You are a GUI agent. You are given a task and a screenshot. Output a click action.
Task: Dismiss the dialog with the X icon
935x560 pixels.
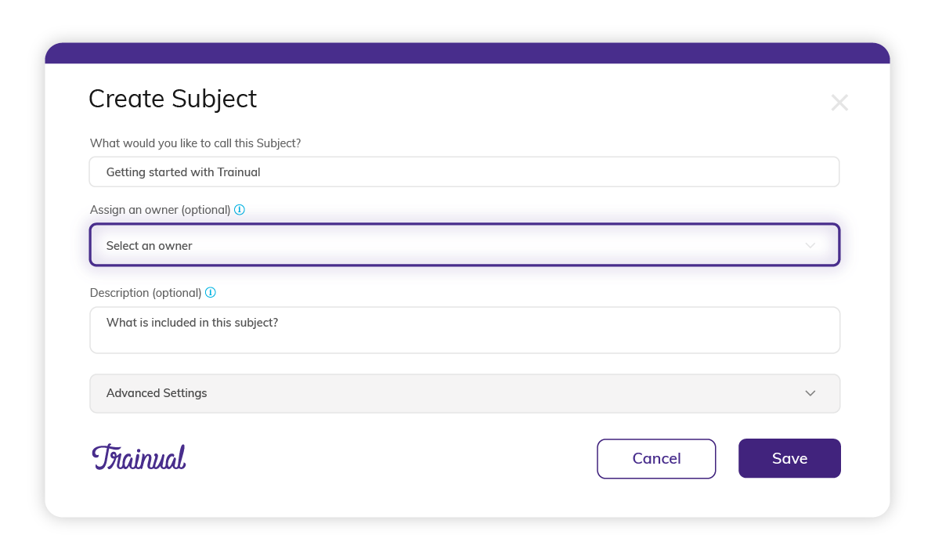click(x=839, y=102)
